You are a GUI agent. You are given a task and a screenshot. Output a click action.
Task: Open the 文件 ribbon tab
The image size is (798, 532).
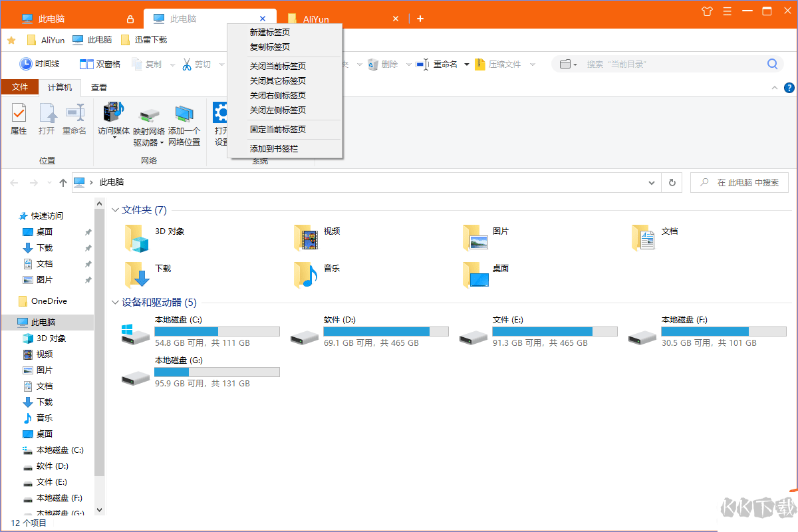(20, 87)
